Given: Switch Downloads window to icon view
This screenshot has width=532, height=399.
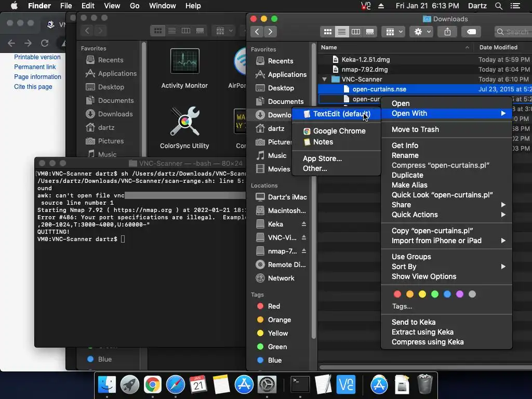Looking at the screenshot, I should [328, 32].
